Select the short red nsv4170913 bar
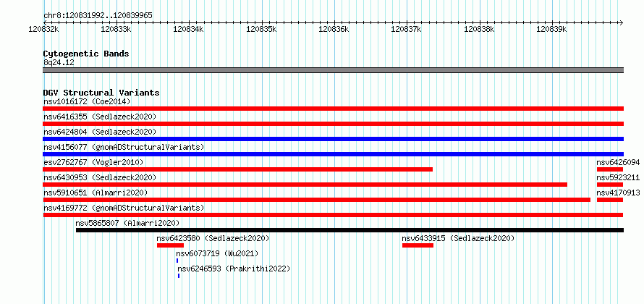Image resolution: width=644 pixels, height=304 pixels. pyautogui.click(x=610, y=200)
